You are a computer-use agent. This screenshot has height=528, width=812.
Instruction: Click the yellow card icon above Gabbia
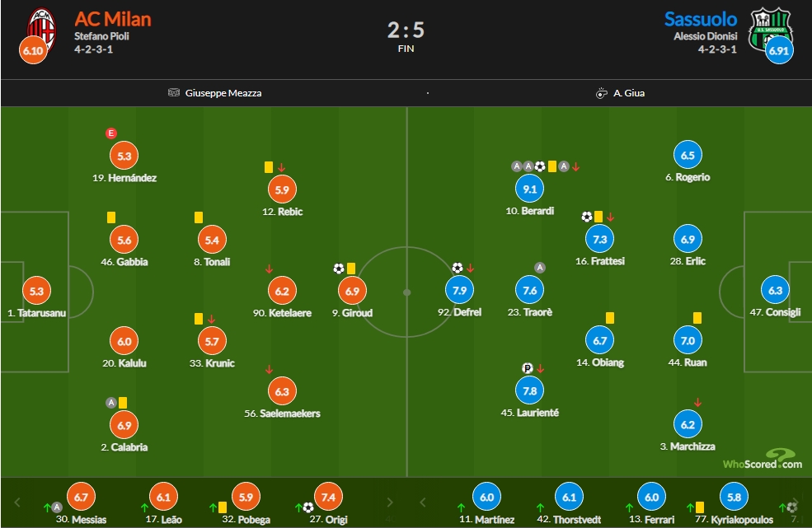[110, 217]
